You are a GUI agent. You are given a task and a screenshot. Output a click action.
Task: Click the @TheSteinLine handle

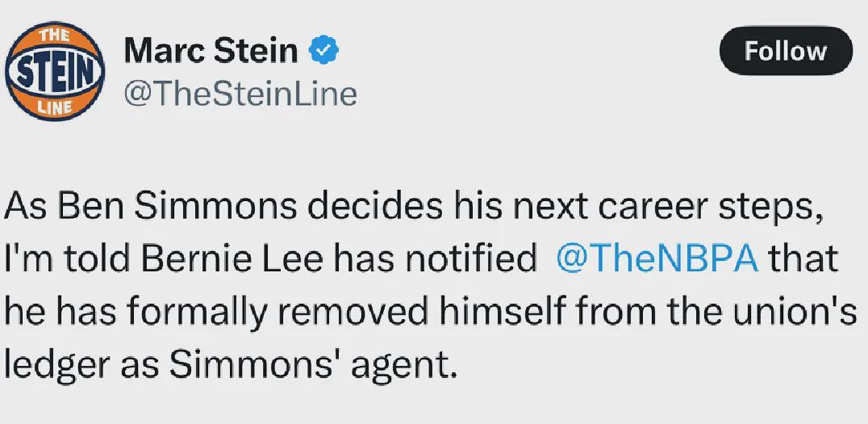[240, 94]
